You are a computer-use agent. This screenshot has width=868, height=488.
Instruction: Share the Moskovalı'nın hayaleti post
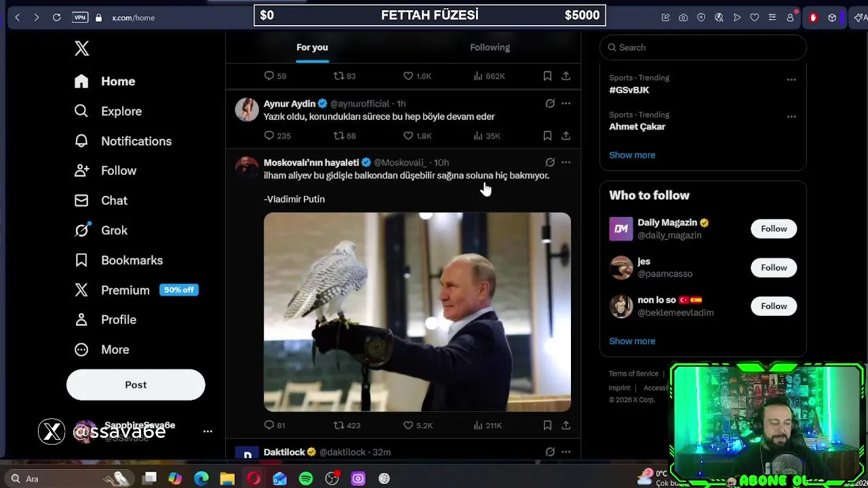click(566, 425)
